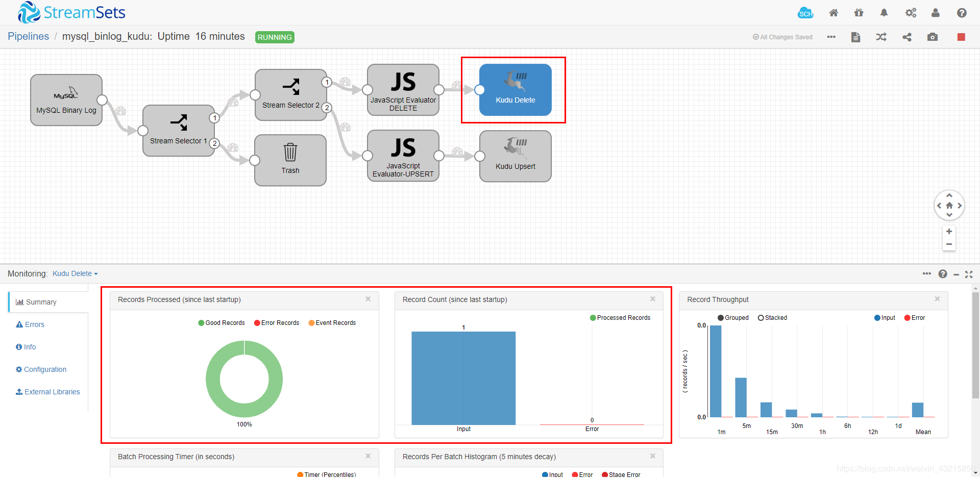Switch to the Configuration tab

(x=44, y=369)
